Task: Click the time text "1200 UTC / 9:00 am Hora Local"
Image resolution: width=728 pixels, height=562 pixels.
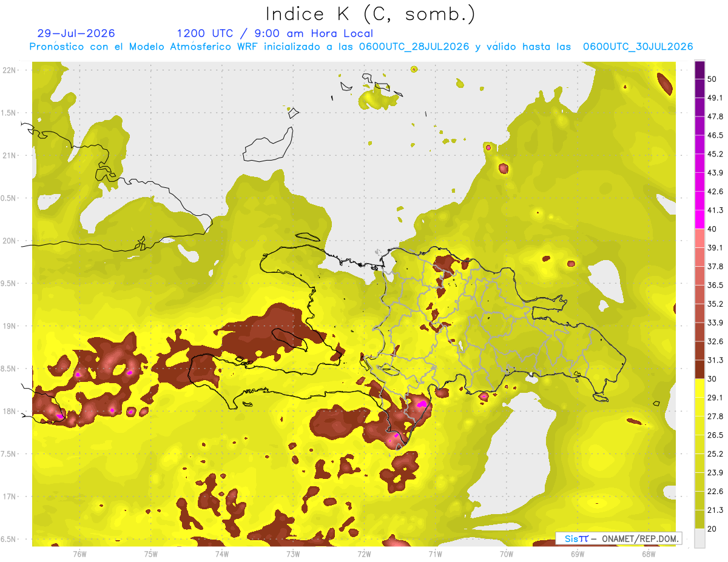Action: [x=275, y=33]
